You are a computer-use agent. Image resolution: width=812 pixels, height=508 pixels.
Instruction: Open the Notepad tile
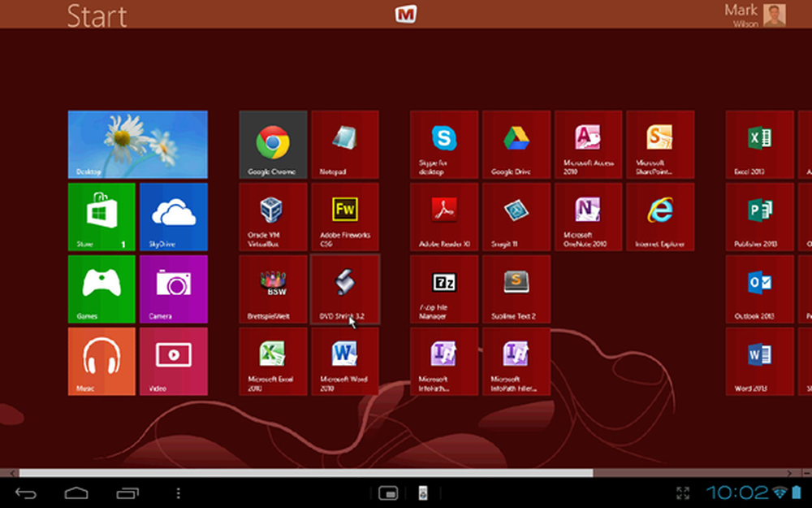(x=345, y=145)
